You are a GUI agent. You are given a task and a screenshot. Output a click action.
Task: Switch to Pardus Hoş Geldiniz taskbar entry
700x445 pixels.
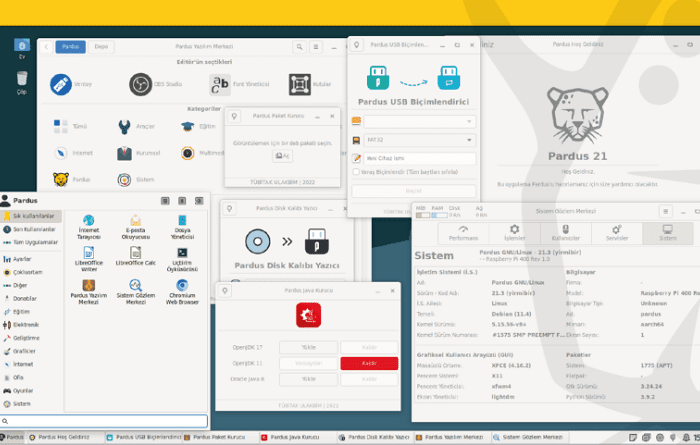pos(65,437)
